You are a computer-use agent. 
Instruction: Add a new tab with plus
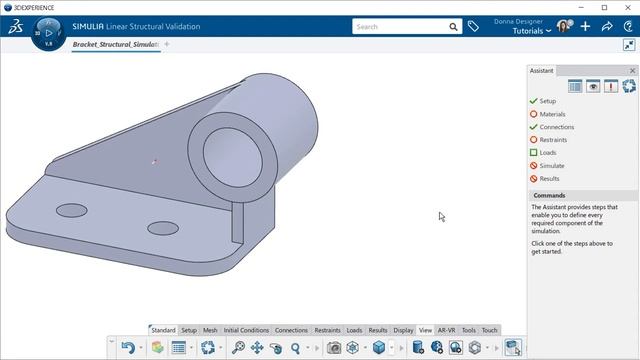coord(167,44)
